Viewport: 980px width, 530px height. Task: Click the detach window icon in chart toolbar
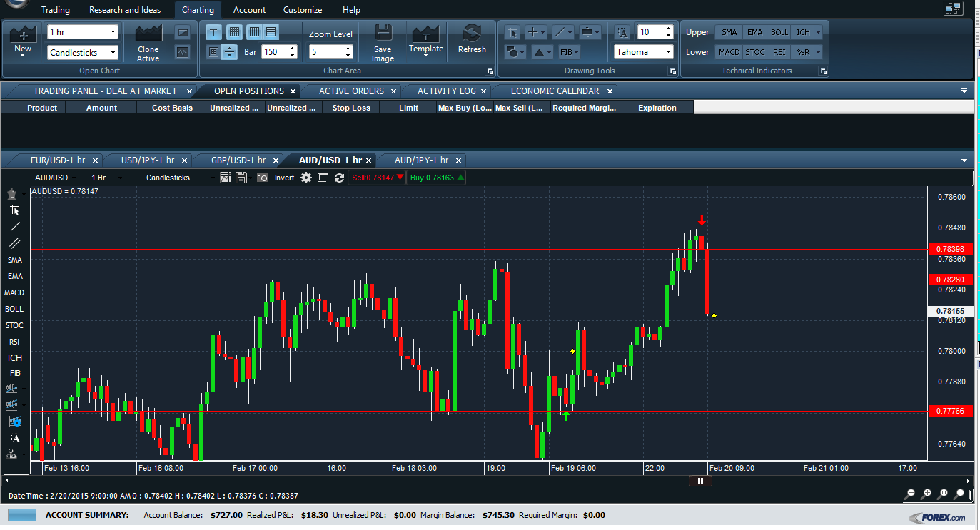pyautogui.click(x=323, y=178)
